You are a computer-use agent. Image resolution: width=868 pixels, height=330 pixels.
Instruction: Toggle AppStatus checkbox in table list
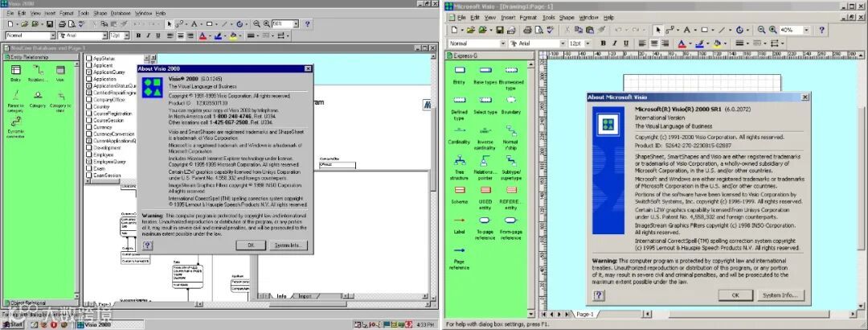tap(88, 58)
